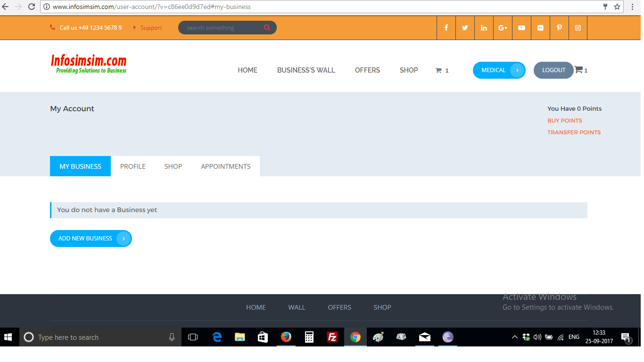Open the YouTube social icon
Screen dimensions: 644x362
click(x=521, y=27)
